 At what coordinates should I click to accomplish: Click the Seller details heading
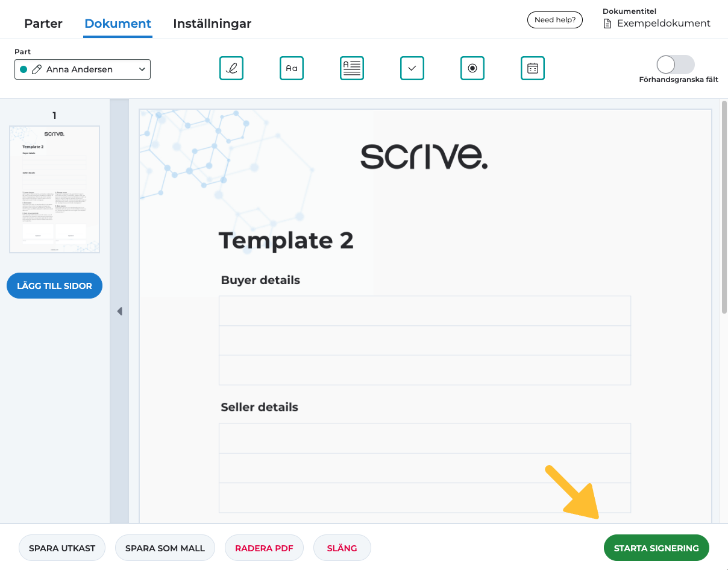(x=259, y=407)
